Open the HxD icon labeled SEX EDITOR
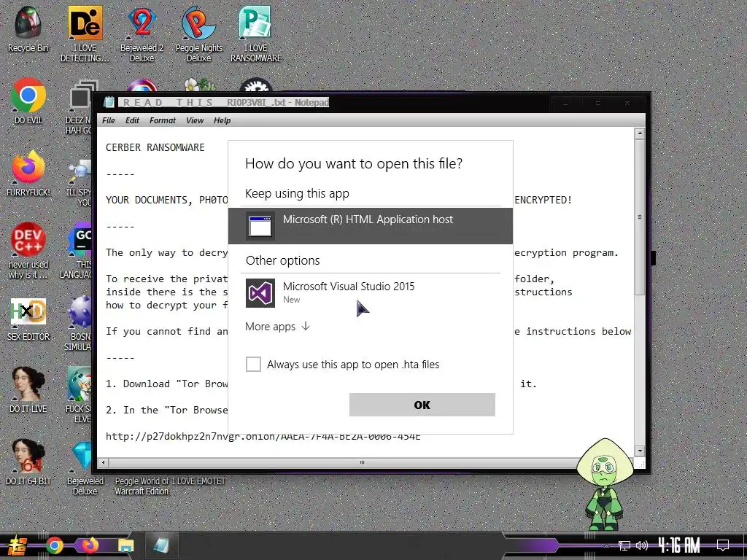 coord(28,318)
